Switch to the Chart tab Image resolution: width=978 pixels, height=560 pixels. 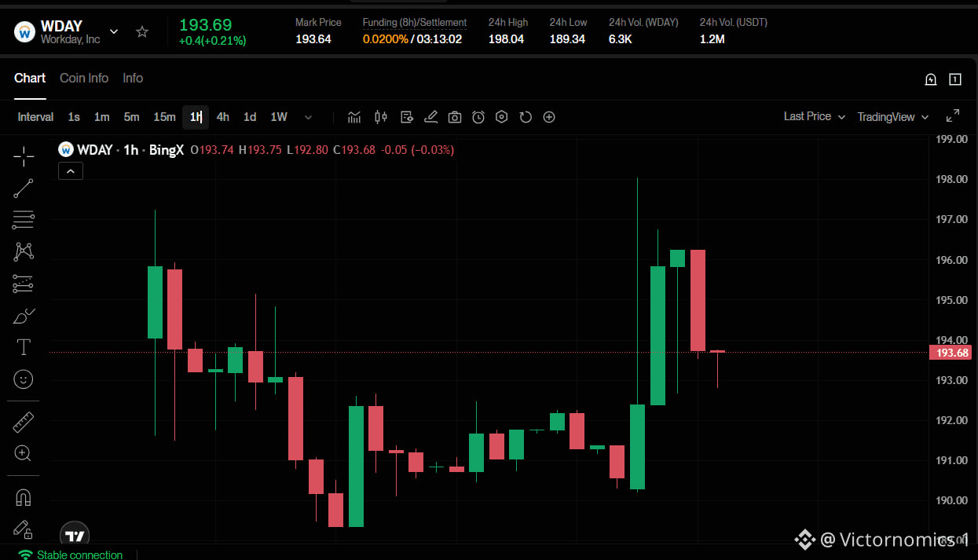click(x=30, y=78)
